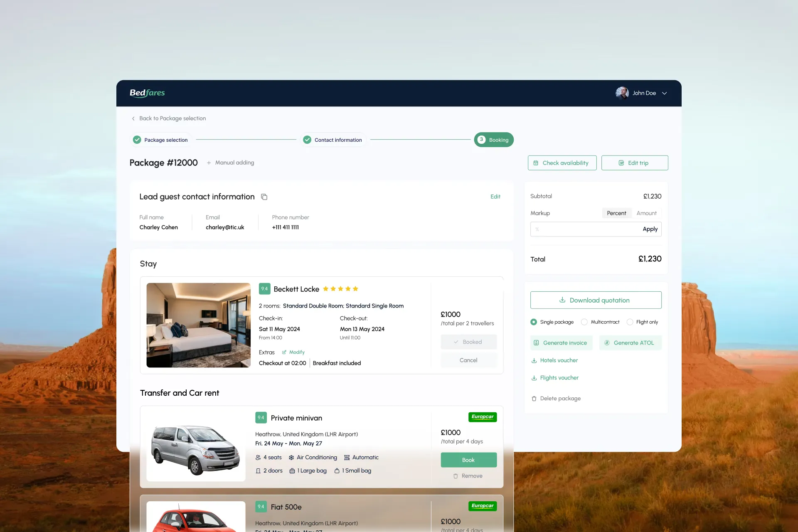The width and height of the screenshot is (798, 532).
Task: Select the Package selection step
Action: click(160, 140)
